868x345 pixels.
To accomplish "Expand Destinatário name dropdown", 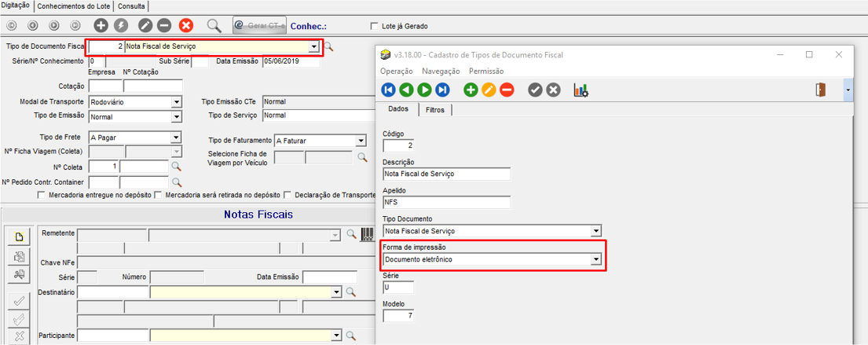I will click(x=335, y=291).
